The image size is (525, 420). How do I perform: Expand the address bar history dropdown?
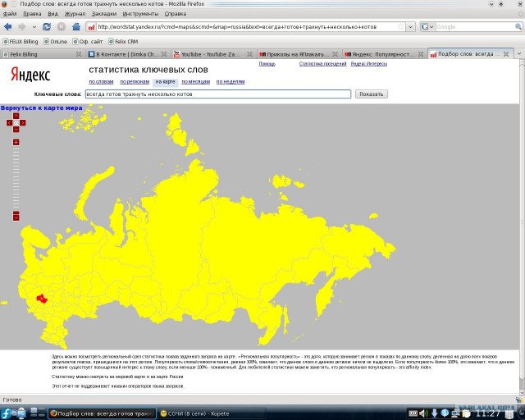coord(411,27)
